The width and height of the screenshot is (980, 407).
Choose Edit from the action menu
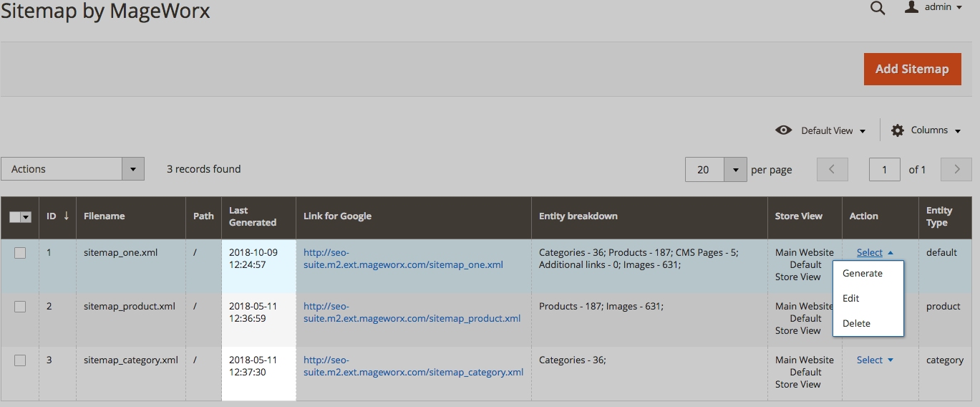(868, 298)
